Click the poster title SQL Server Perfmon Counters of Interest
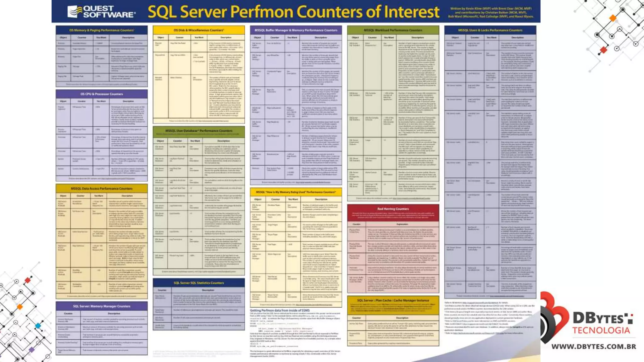Image resolution: width=644 pixels, height=362 pixels. [293, 12]
